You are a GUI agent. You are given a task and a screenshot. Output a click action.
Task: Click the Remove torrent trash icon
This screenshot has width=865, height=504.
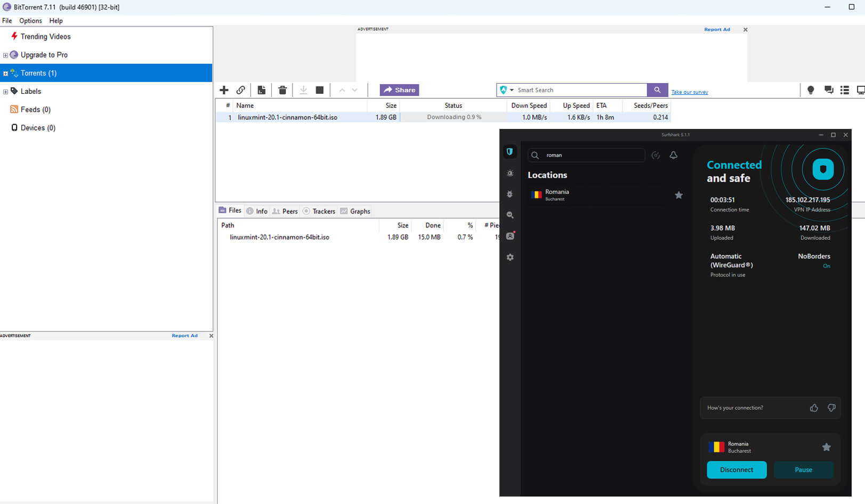[x=282, y=90]
